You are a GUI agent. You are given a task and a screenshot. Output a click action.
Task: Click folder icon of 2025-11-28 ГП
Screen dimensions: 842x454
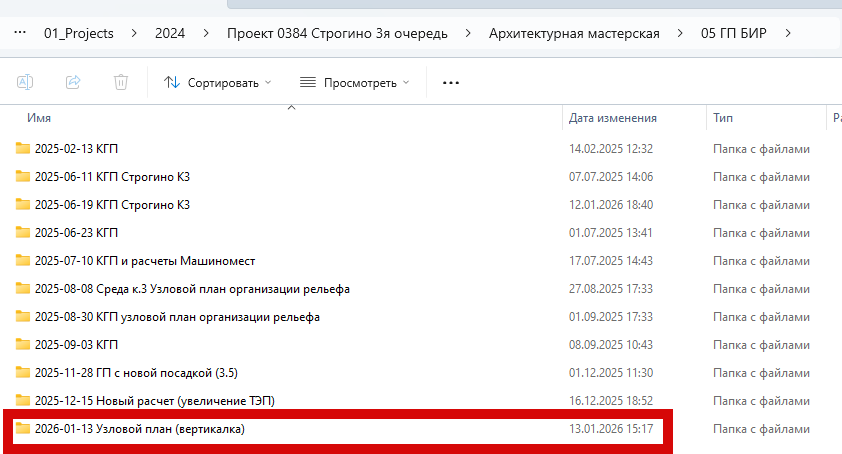[23, 372]
